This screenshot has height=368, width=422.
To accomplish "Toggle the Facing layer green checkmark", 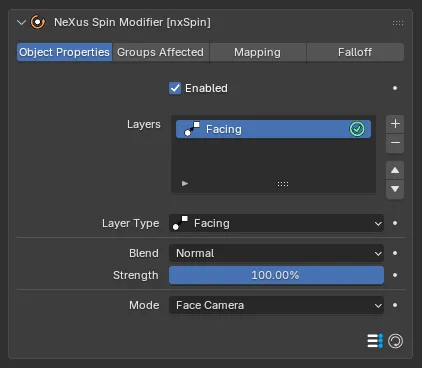I will (357, 129).
